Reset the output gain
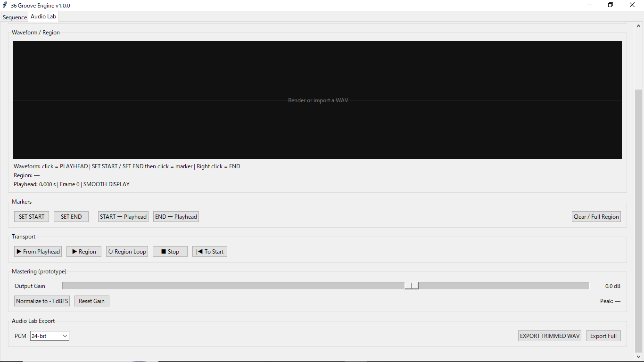 (x=92, y=301)
